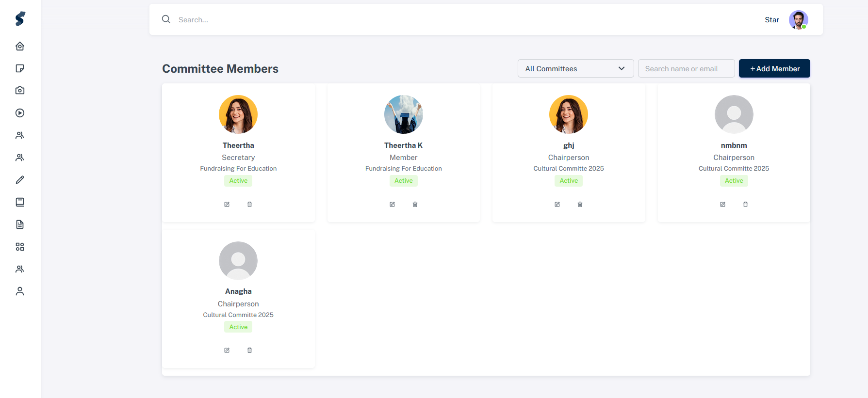The image size is (868, 398).
Task: Click Cultural Committe 2025 on Anagha card
Action: click(x=238, y=315)
